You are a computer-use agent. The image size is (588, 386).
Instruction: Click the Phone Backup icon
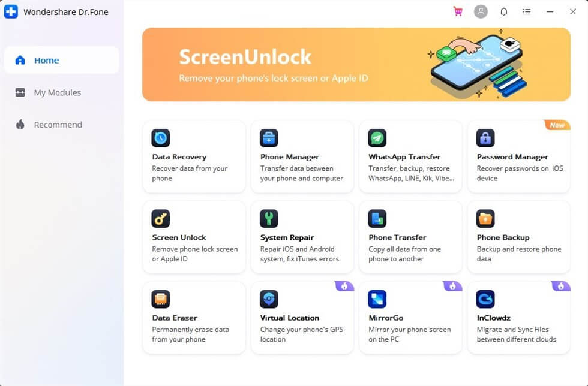[x=485, y=218]
